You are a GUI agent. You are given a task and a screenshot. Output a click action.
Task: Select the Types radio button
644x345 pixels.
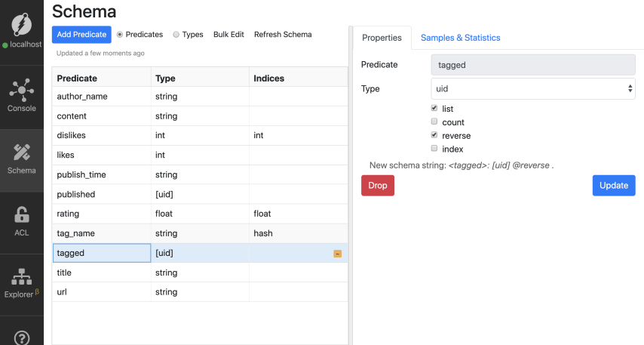click(176, 34)
